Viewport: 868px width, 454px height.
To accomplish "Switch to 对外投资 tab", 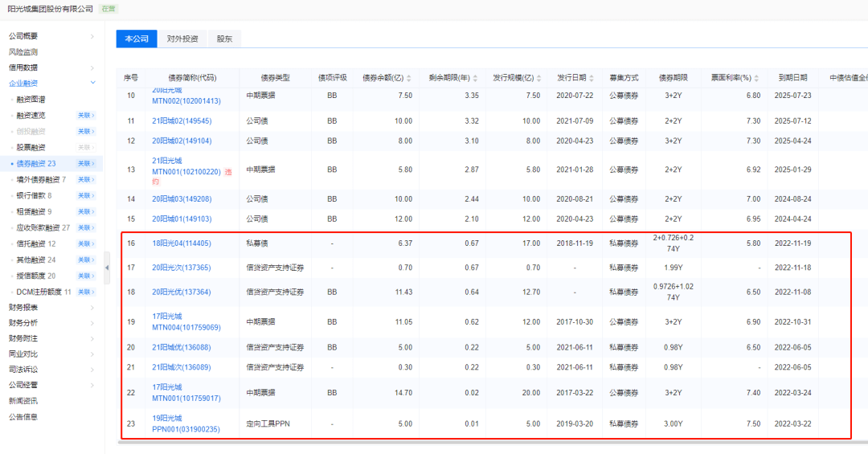I will pos(182,39).
